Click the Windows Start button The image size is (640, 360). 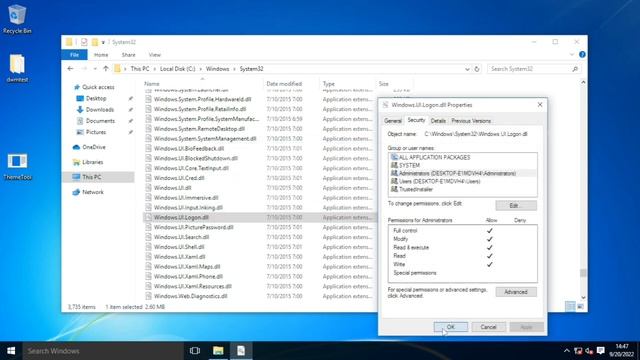[11, 351]
